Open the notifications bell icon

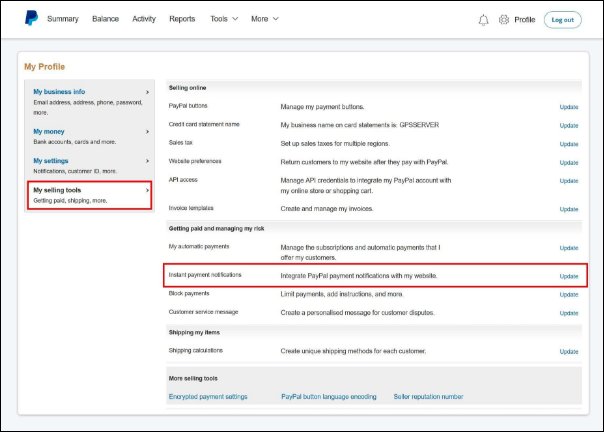pos(483,20)
